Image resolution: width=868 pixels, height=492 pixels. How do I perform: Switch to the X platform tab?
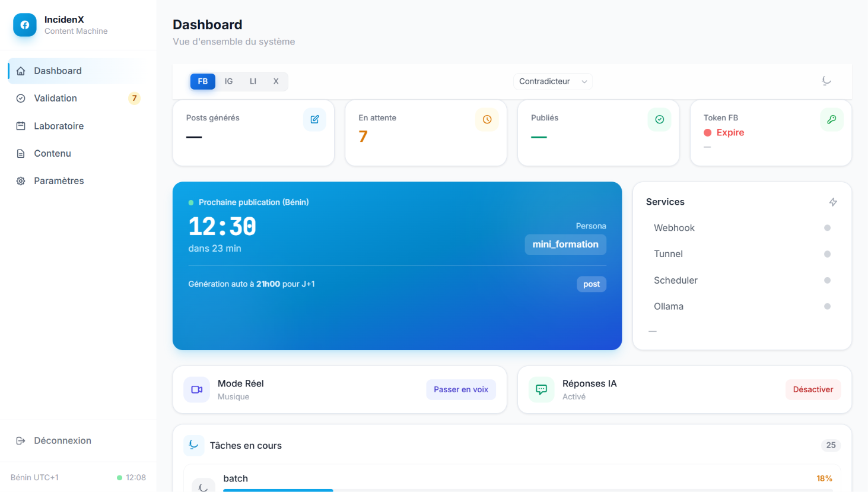pyautogui.click(x=276, y=81)
